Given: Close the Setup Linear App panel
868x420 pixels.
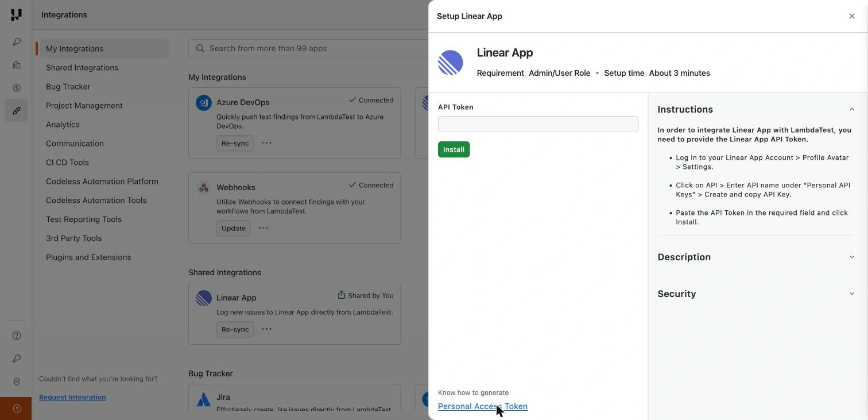Looking at the screenshot, I should coord(852,16).
